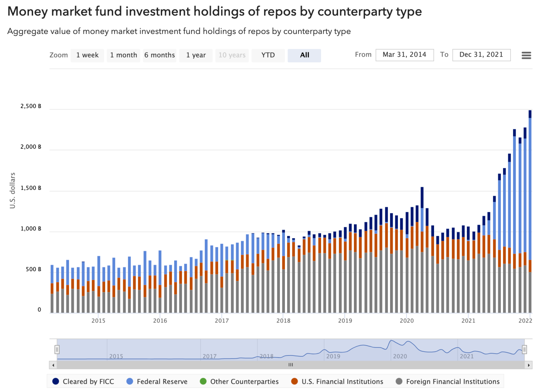
Task: Click the navigator right range handle
Action: [524, 349]
